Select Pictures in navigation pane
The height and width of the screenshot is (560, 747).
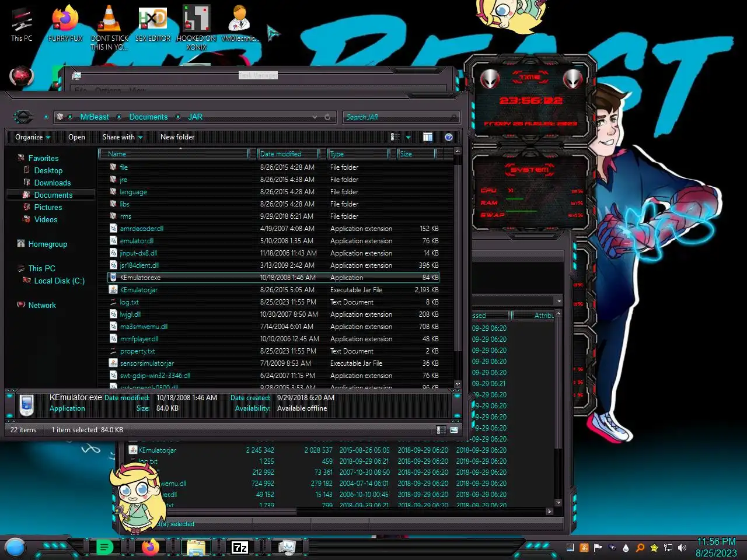coord(48,207)
